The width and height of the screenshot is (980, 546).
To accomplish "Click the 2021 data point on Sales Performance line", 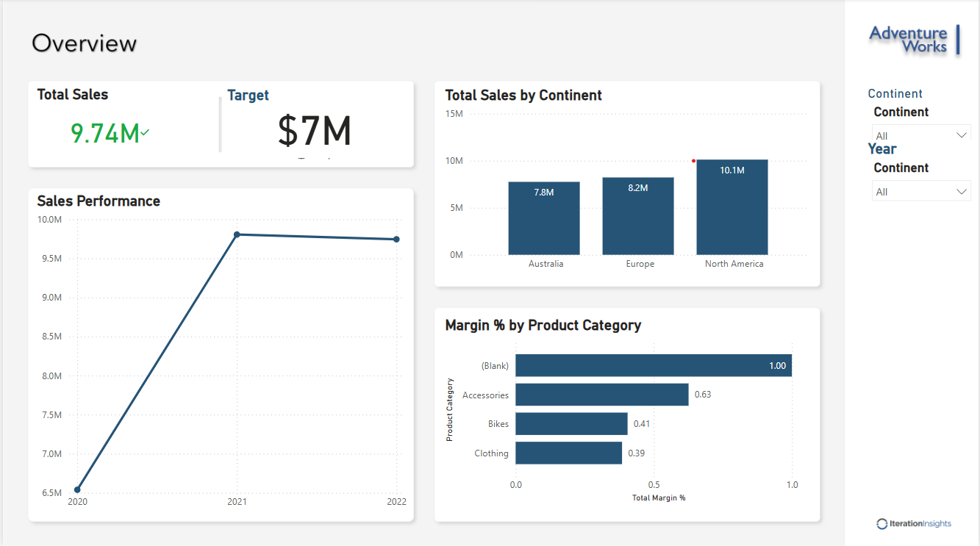I will (x=237, y=234).
